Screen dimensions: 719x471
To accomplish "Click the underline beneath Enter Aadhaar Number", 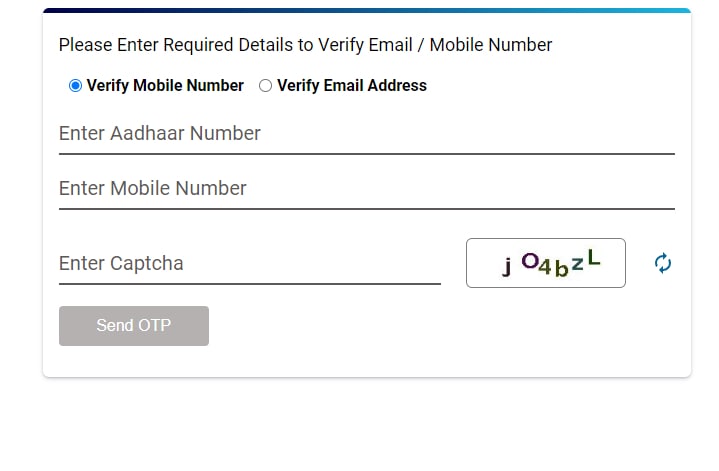I will tap(367, 154).
